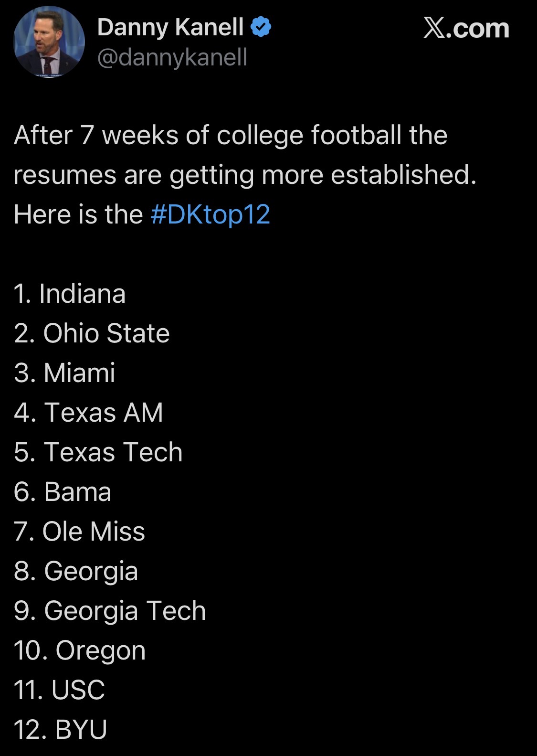Click the "After 7 weeks" sentence

pyautogui.click(x=231, y=135)
